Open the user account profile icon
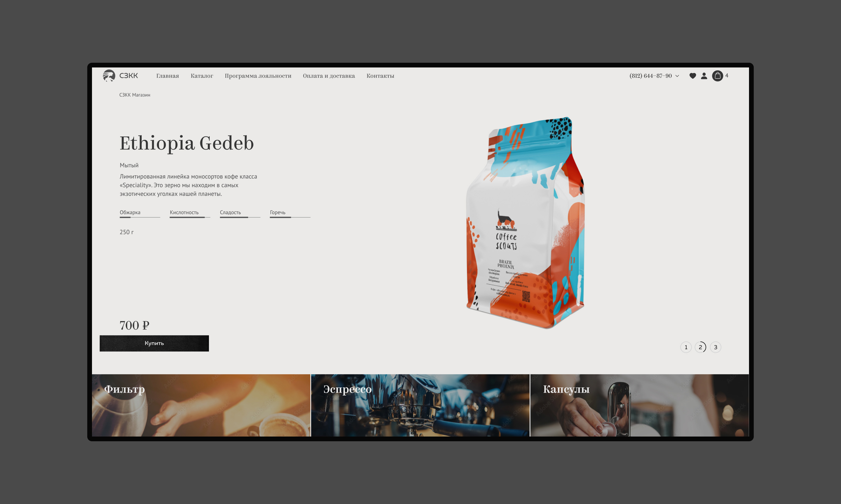841x504 pixels. [704, 76]
